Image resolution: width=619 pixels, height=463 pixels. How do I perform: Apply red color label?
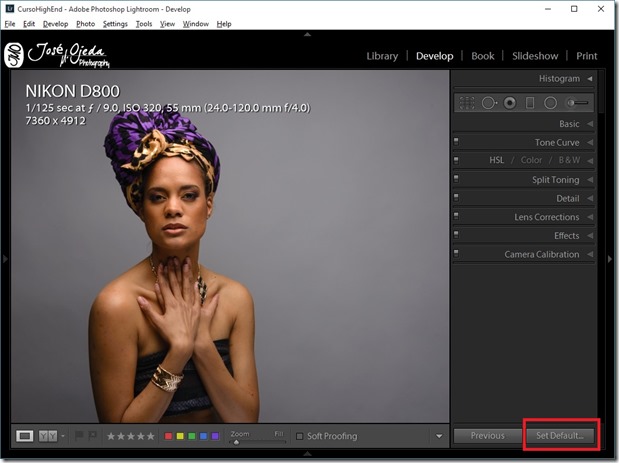[168, 436]
